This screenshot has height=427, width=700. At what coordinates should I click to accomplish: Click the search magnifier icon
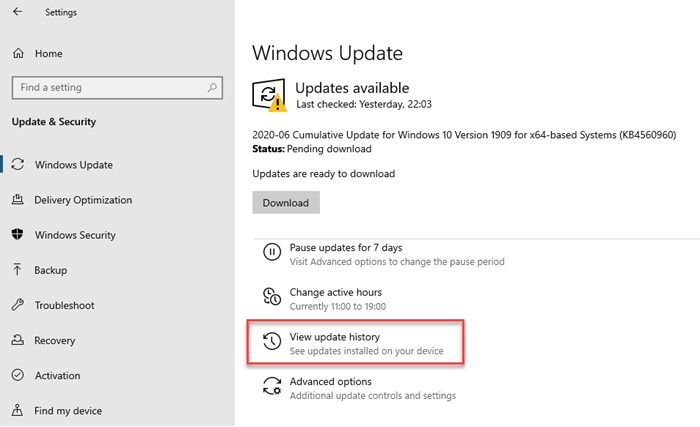pyautogui.click(x=212, y=88)
